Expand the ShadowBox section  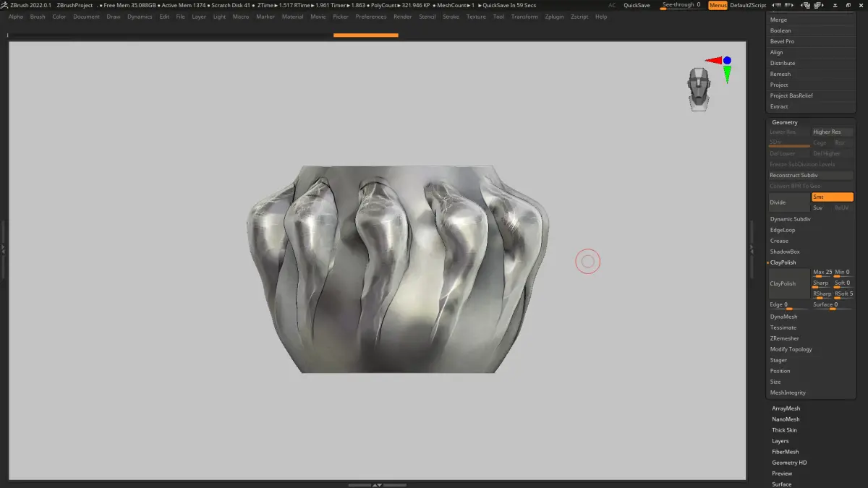pos(785,252)
